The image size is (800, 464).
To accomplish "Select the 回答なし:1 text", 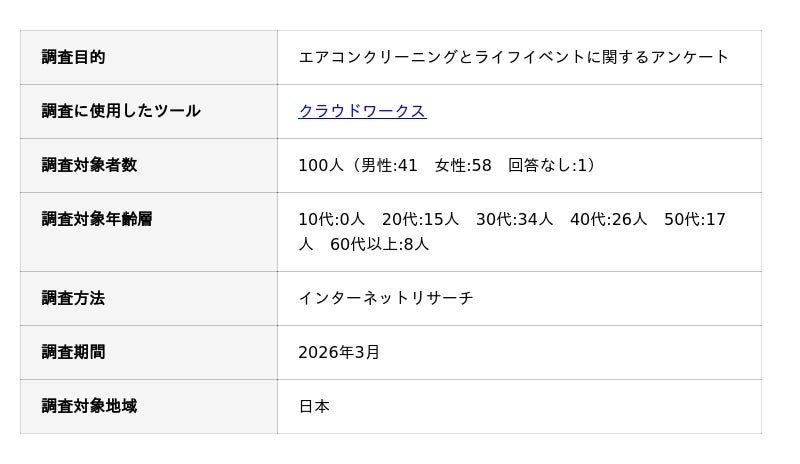I will (x=548, y=165).
